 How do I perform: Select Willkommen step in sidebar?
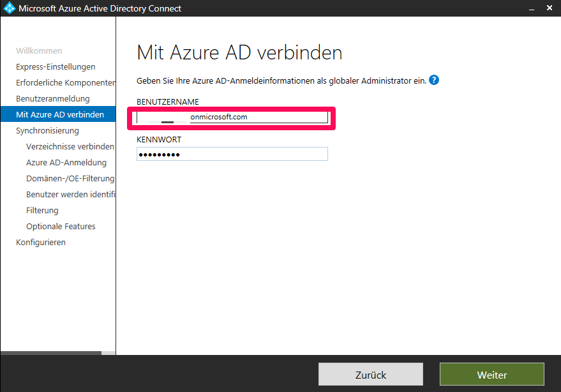click(39, 51)
